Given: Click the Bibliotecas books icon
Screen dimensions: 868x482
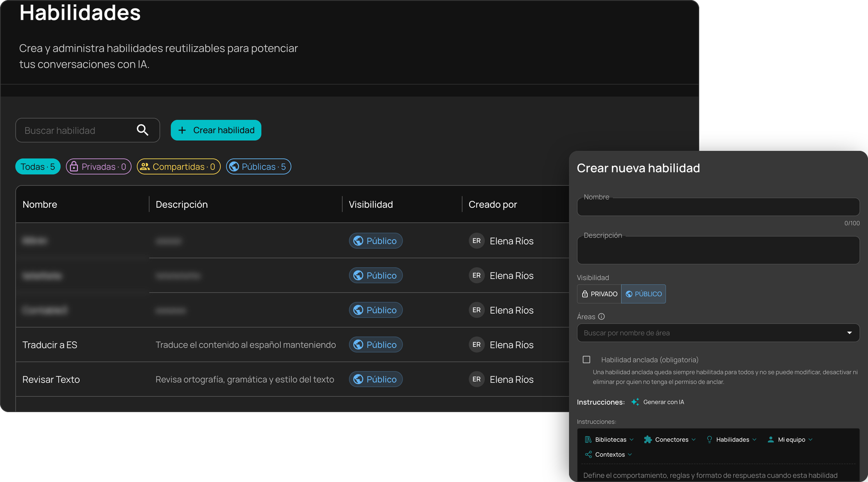Looking at the screenshot, I should click(x=588, y=440).
